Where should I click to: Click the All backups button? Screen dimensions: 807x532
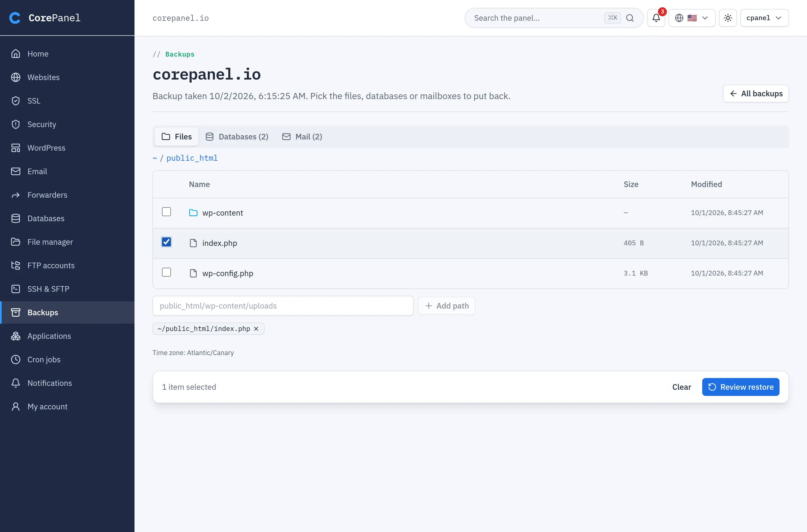point(756,94)
